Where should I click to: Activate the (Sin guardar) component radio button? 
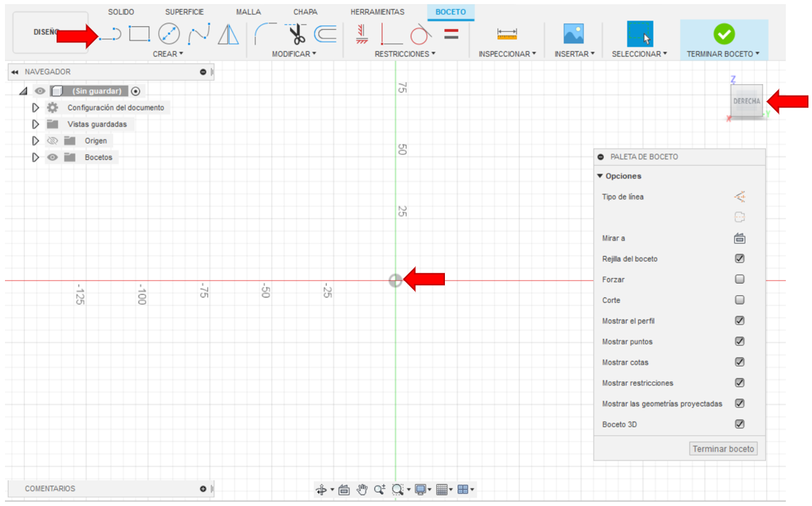(x=136, y=91)
